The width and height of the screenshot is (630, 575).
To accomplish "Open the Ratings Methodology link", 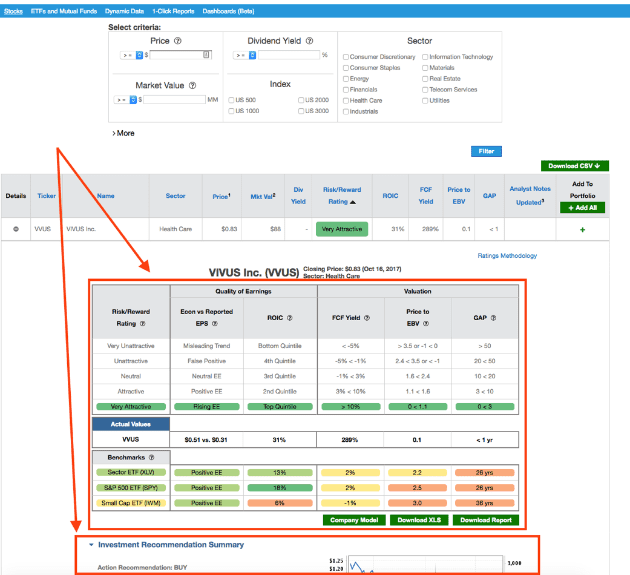I will pyautogui.click(x=507, y=256).
